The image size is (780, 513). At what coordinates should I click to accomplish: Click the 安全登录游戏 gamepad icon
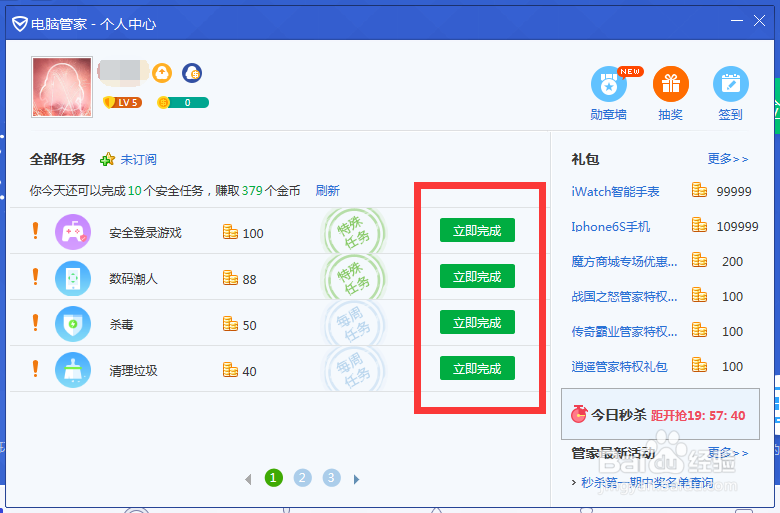click(73, 232)
